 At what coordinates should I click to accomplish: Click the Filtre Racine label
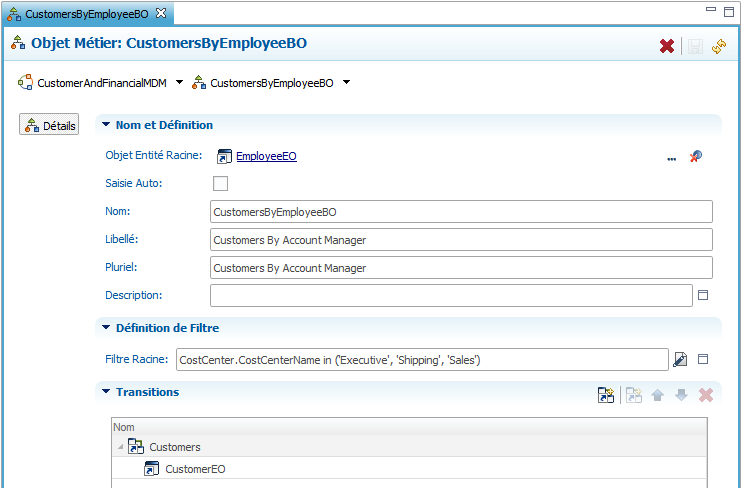[136, 359]
